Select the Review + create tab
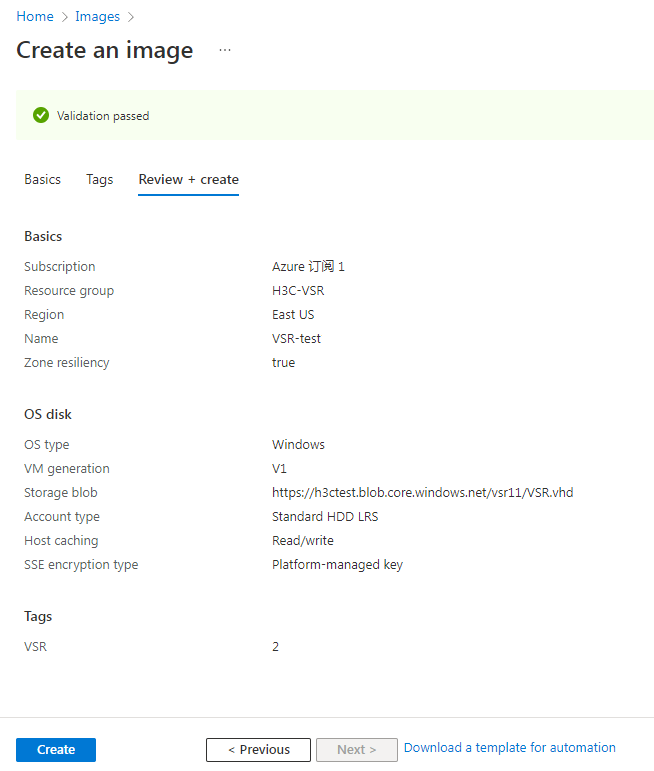Screen dimensions: 654x771 tap(188, 179)
